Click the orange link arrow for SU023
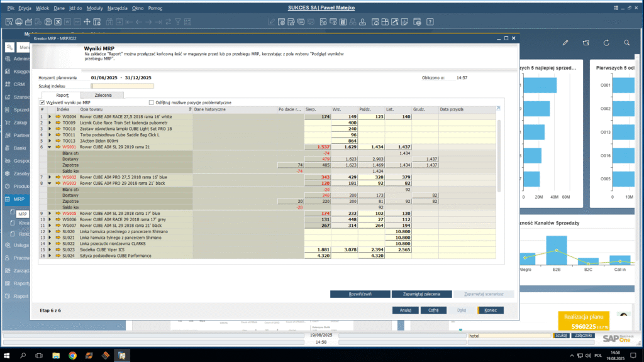644x362 pixels. pos(58,250)
